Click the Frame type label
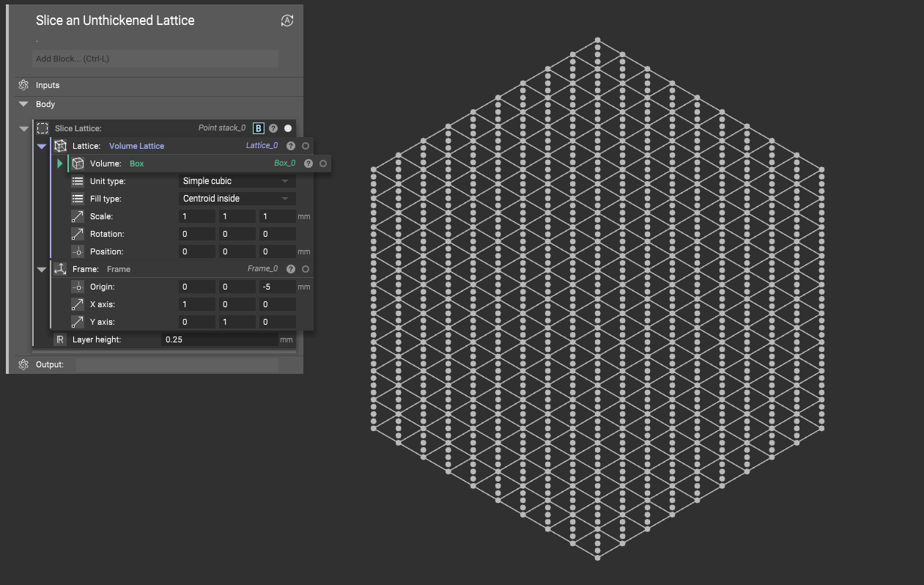 coord(119,269)
